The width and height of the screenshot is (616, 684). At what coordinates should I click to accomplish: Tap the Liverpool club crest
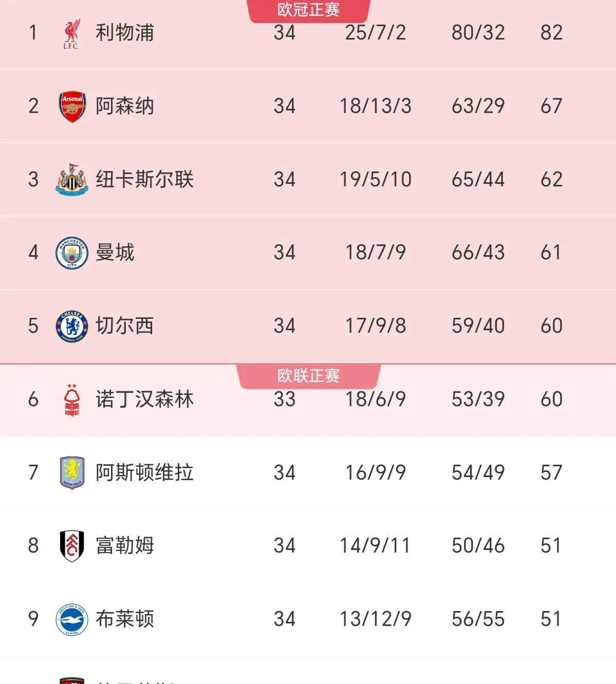coord(72,33)
